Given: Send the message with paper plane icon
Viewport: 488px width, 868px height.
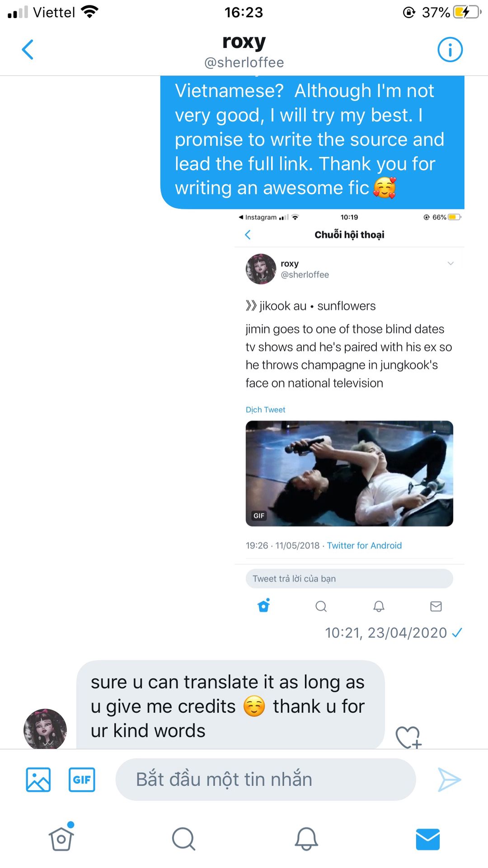Looking at the screenshot, I should pos(449,779).
